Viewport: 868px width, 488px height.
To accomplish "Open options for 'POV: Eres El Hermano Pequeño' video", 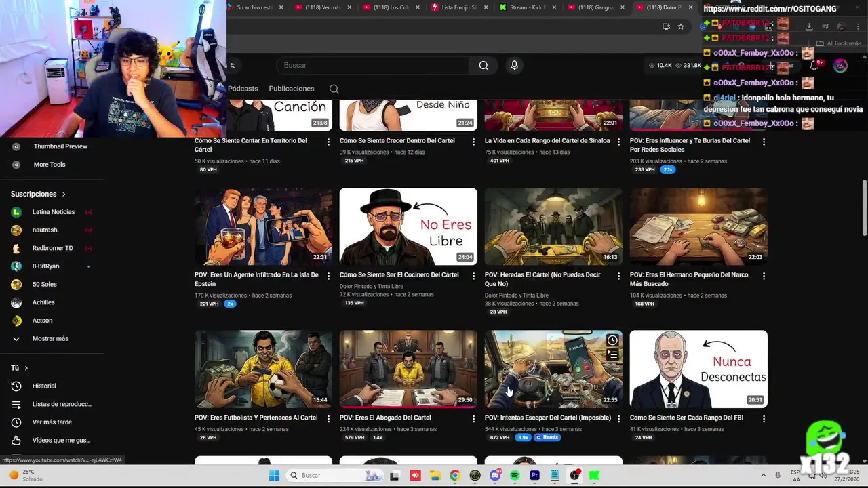I will (x=764, y=276).
